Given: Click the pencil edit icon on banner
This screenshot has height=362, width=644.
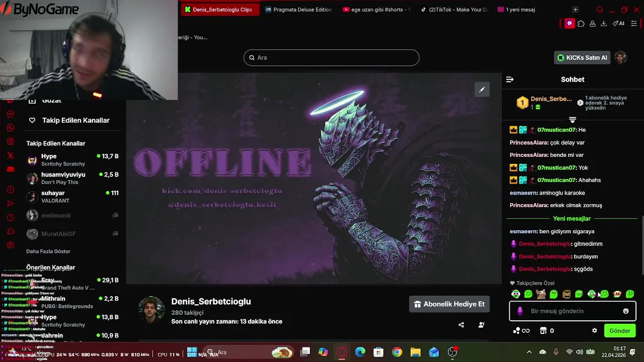Looking at the screenshot, I should (x=482, y=89).
